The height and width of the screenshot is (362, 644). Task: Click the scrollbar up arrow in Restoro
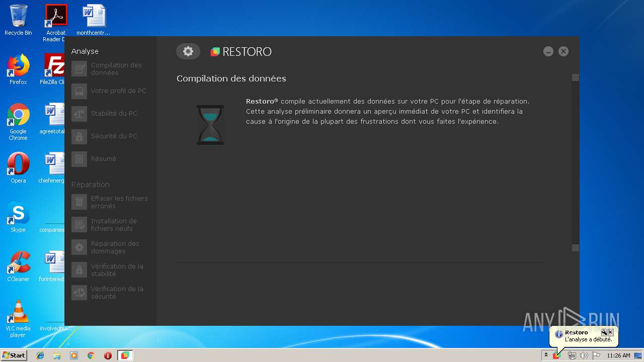[x=576, y=77]
